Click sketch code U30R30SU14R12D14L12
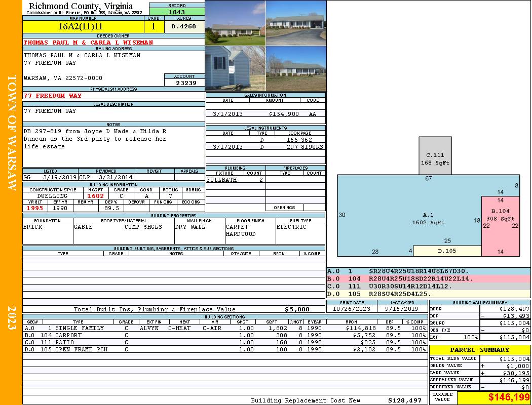Image resolution: width=532 pixels, height=405 pixels. (x=410, y=286)
